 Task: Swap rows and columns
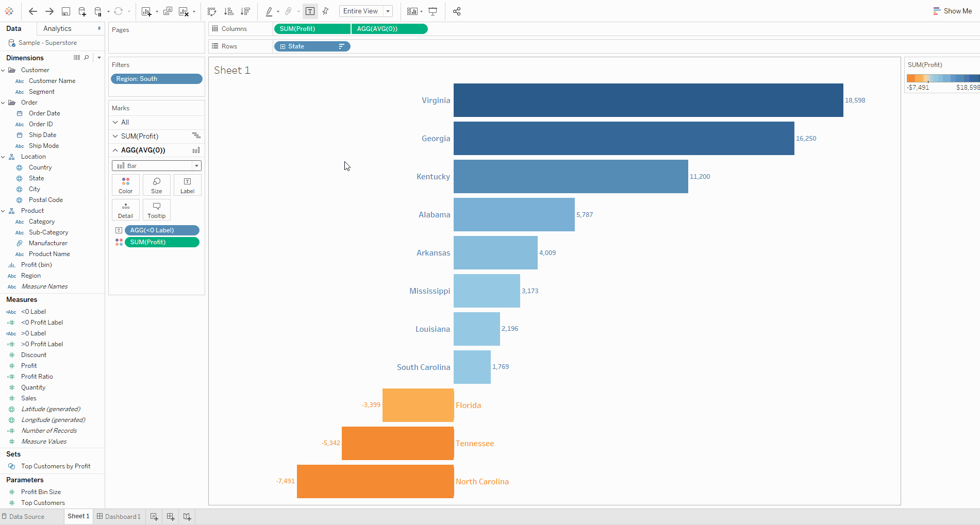[x=212, y=11]
